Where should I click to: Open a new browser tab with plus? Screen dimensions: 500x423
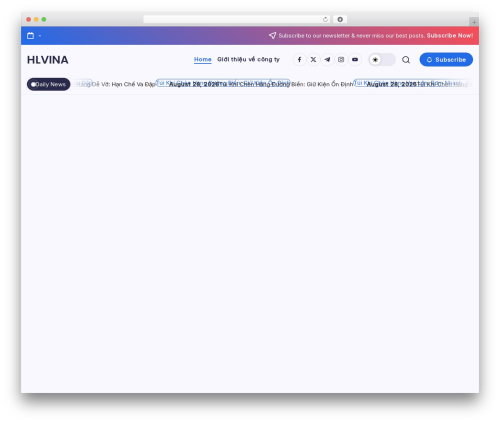coord(474,22)
